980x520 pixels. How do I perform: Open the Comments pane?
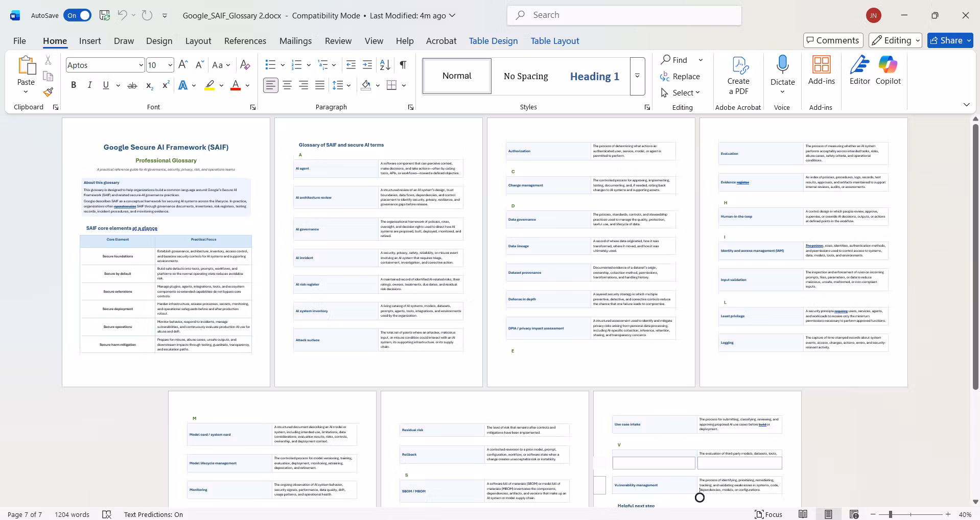tap(833, 40)
